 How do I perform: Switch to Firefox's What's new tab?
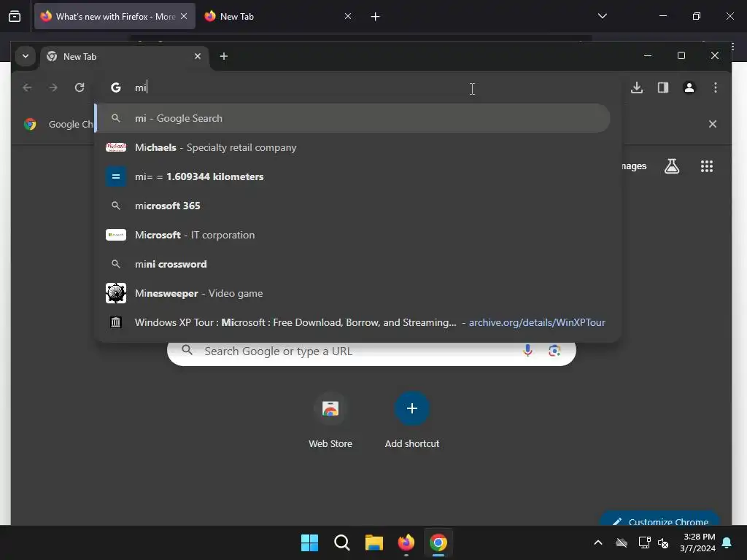[115, 16]
